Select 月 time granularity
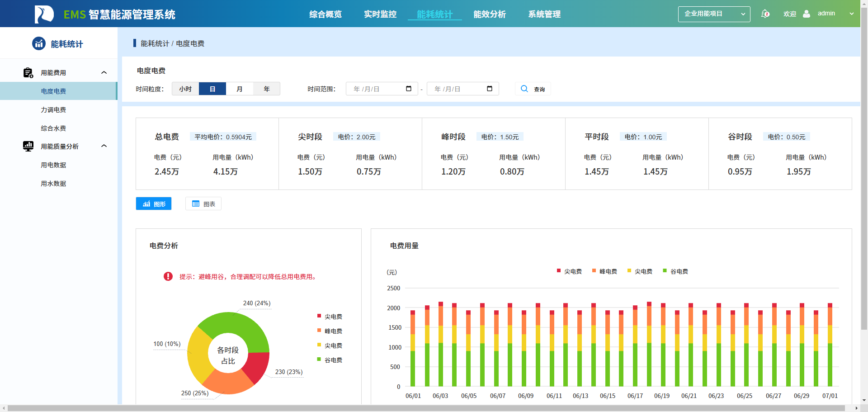 point(240,89)
